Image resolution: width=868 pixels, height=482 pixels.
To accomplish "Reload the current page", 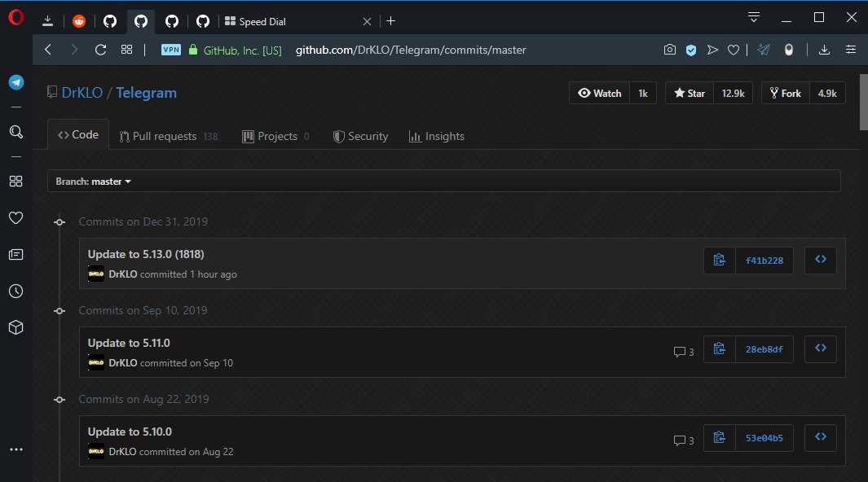I will (x=100, y=50).
